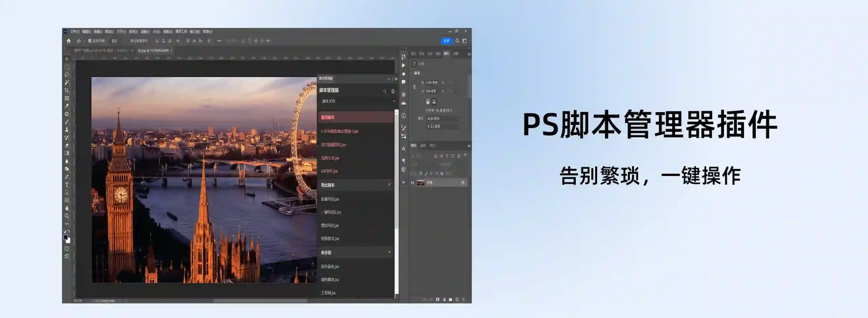Collapse the 导出脚本 script group
Screen dimensions: 868x318
point(389,185)
